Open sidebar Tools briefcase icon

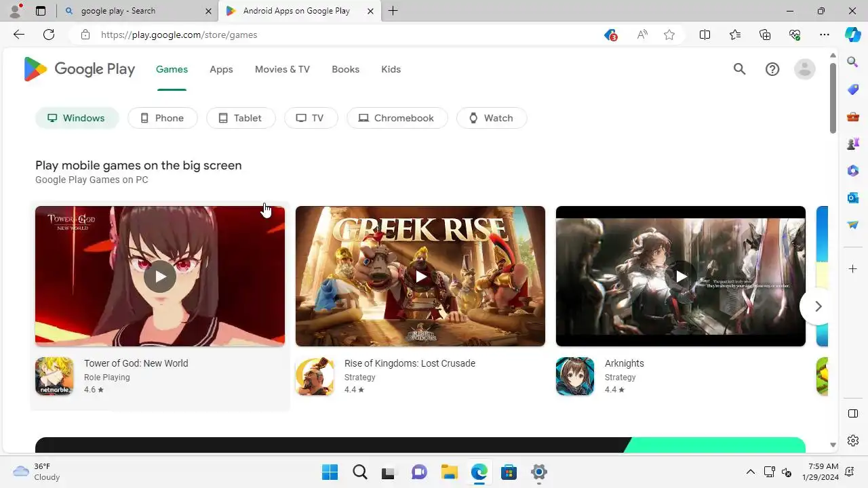pyautogui.click(x=853, y=117)
